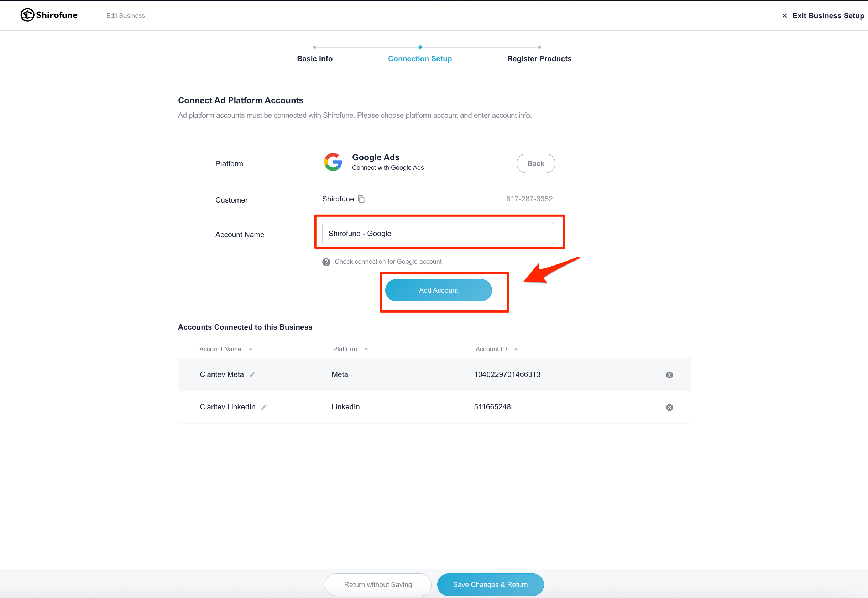Image resolution: width=868 pixels, height=598 pixels.
Task: Click Accounts Connected to this Business heading
Action: [x=245, y=327]
